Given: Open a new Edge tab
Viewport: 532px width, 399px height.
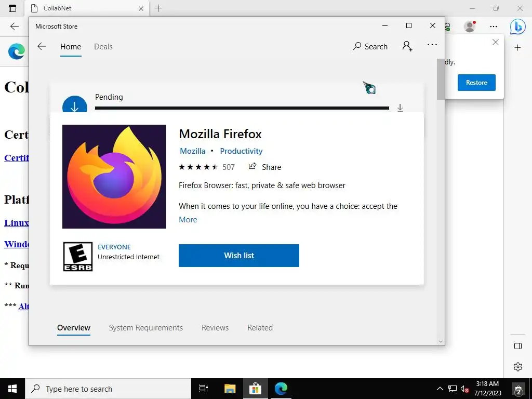Looking at the screenshot, I should tap(158, 8).
